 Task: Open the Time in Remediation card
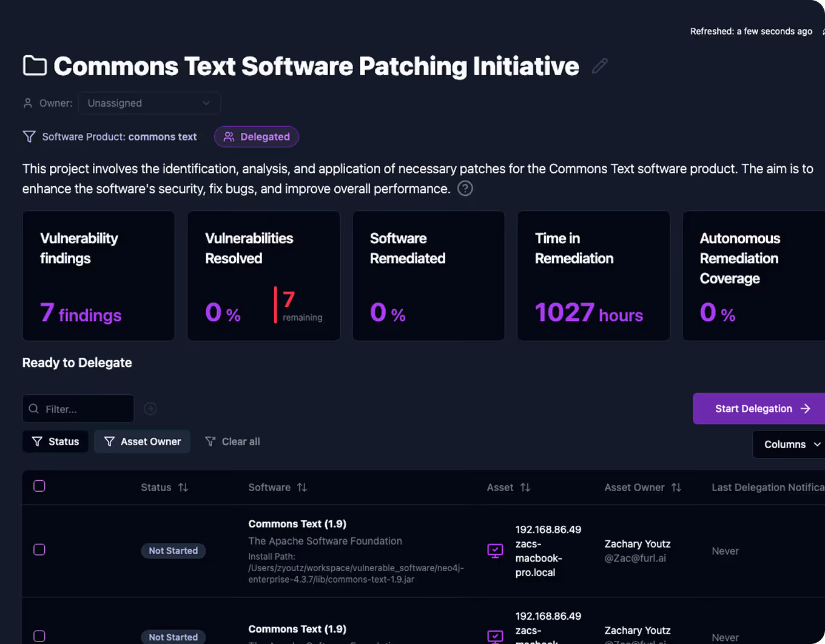(594, 276)
